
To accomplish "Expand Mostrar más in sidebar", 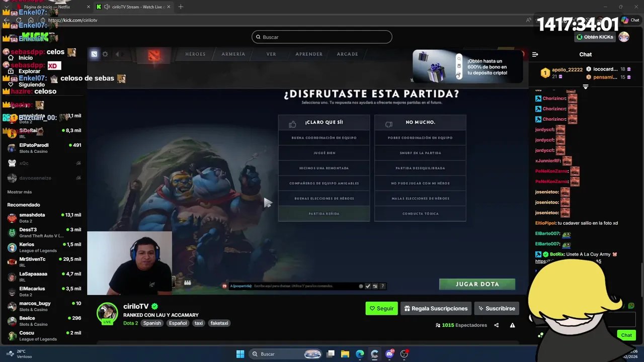I will click(x=20, y=192).
